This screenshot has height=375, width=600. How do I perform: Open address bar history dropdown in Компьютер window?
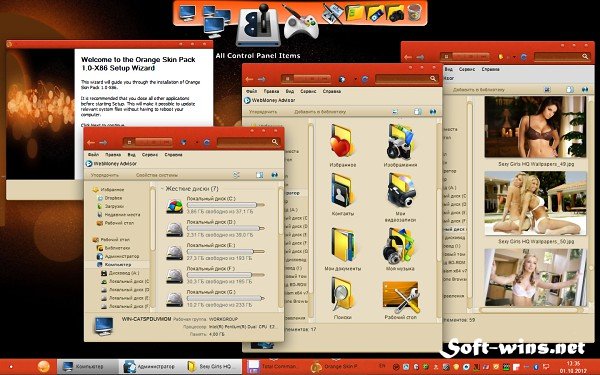point(196,142)
